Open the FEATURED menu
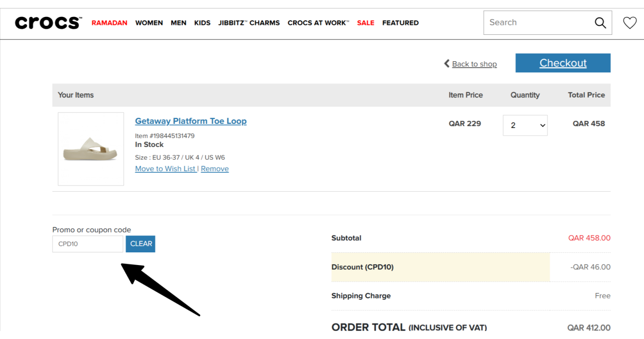The image size is (644, 339). (x=401, y=23)
